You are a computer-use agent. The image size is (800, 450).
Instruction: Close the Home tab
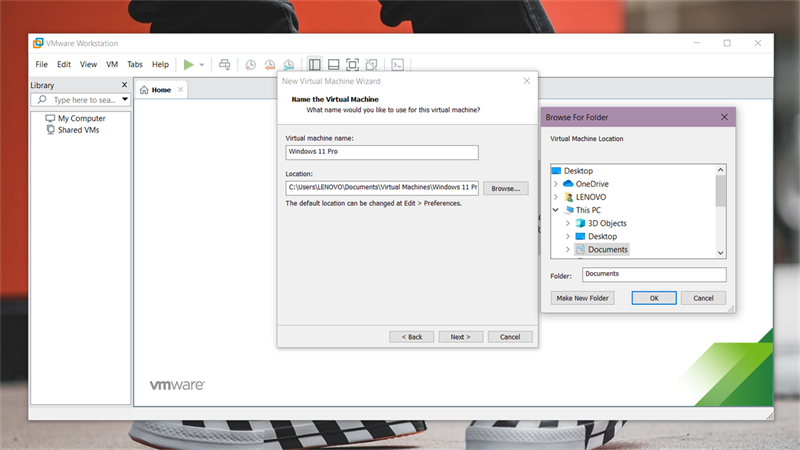[181, 90]
